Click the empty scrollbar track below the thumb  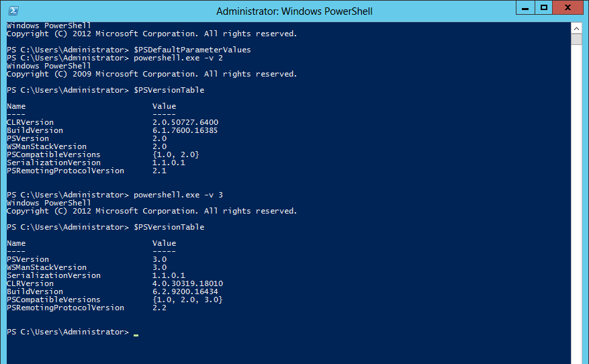tap(576, 201)
